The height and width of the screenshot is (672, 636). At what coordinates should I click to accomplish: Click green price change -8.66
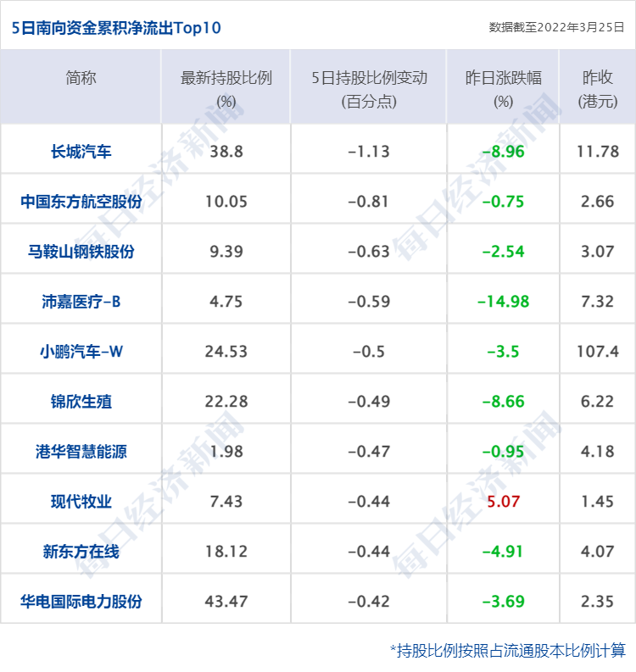[x=504, y=402]
